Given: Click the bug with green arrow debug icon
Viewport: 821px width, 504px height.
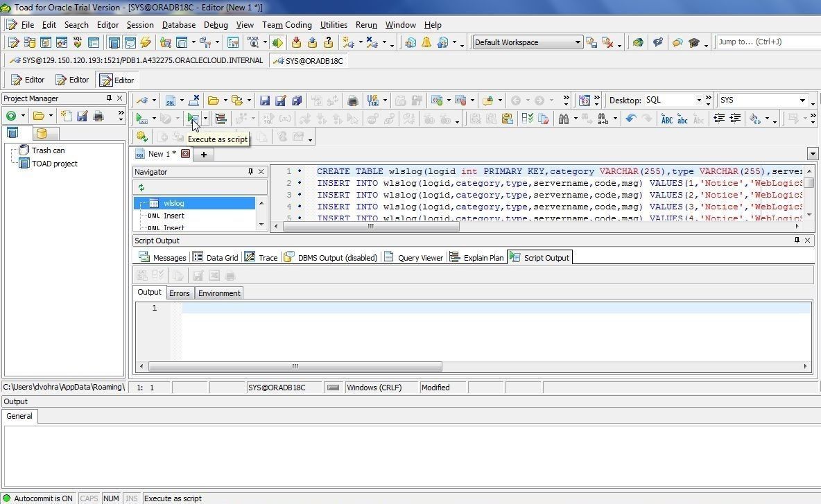Looking at the screenshot, I should coord(277,42).
